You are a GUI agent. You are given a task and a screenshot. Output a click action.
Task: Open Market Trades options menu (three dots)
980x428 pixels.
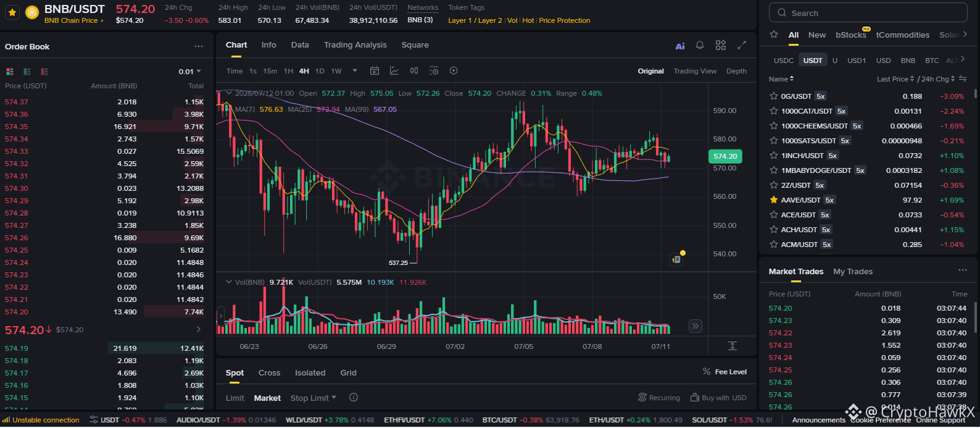pyautogui.click(x=962, y=271)
